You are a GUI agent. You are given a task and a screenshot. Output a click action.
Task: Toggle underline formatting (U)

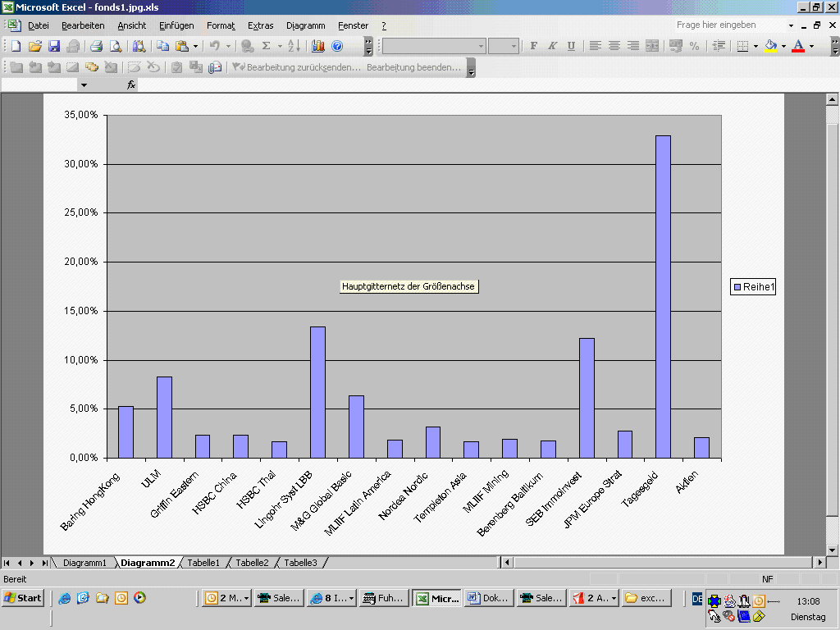[571, 46]
